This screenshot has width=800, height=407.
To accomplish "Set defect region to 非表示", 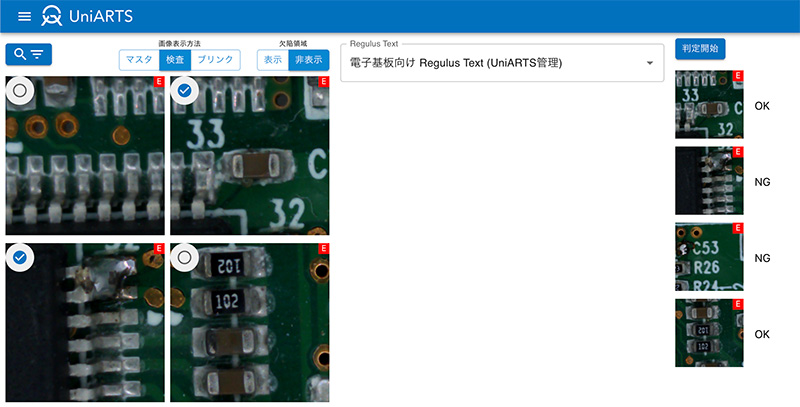I will 309,60.
